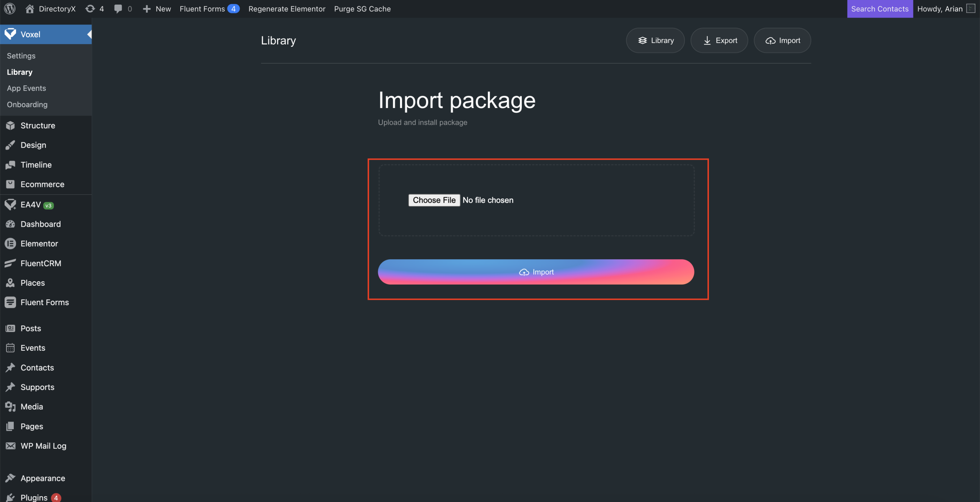Click Search Contacts in admin bar
The image size is (980, 502).
tap(880, 8)
